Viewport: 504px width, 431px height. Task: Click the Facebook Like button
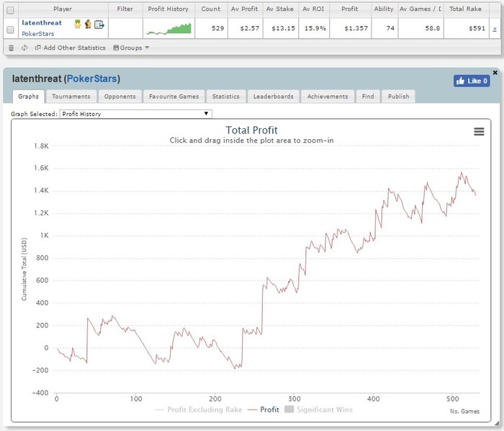(472, 81)
